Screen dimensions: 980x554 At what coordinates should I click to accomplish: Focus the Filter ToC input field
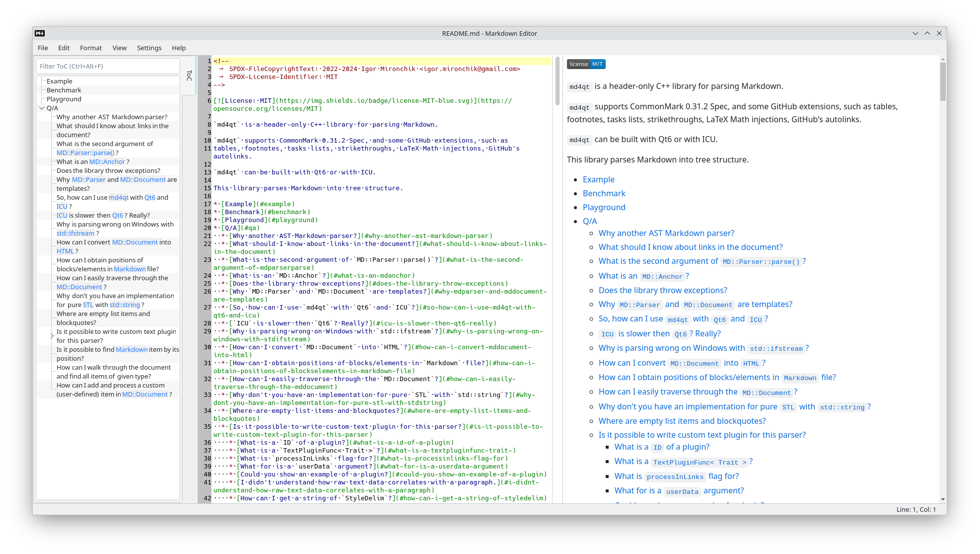(108, 66)
